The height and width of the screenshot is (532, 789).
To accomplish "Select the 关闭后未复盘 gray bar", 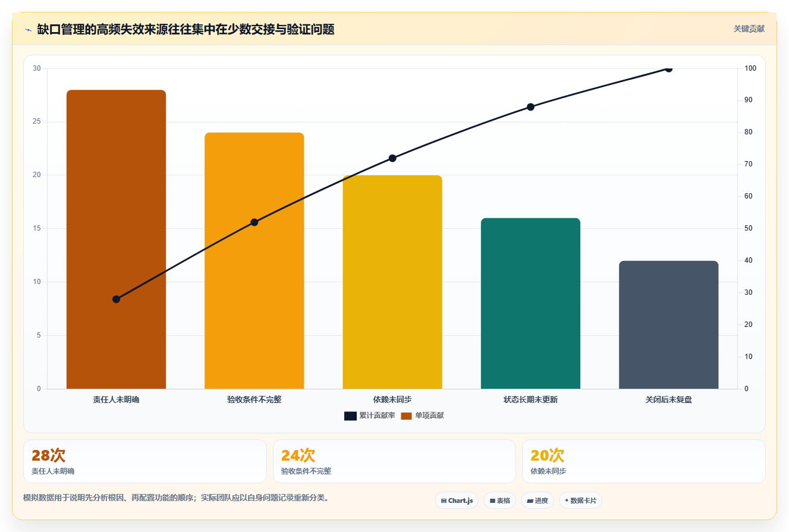I will tap(669, 325).
